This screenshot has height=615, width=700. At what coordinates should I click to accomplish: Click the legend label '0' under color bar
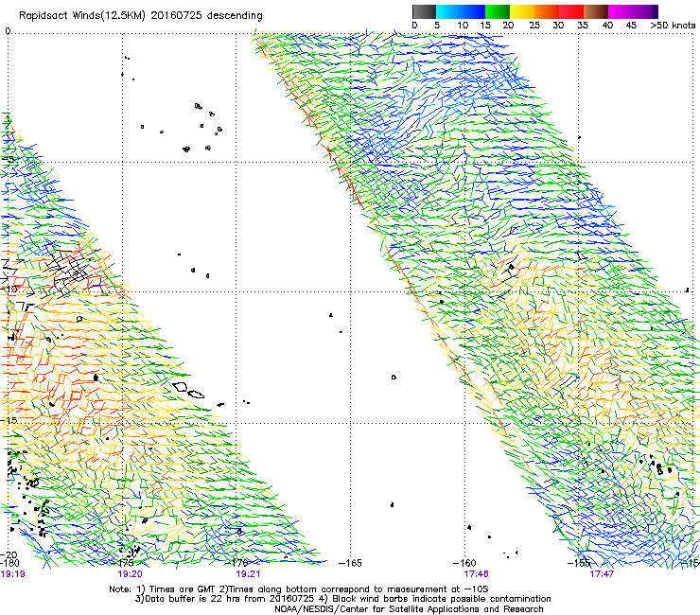coord(414,26)
